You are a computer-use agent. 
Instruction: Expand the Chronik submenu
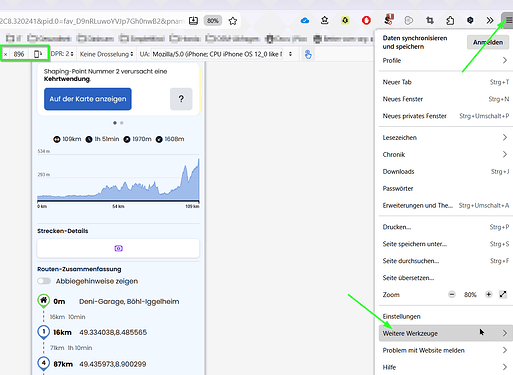446,154
